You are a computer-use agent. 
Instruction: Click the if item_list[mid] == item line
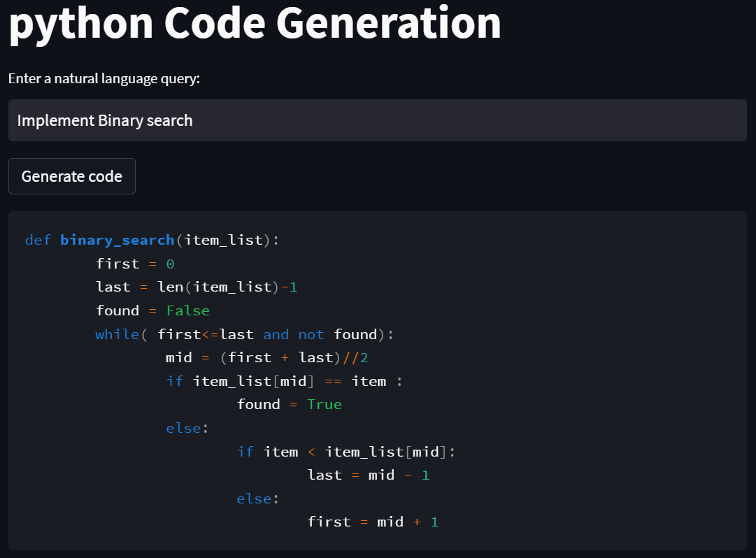(285, 381)
